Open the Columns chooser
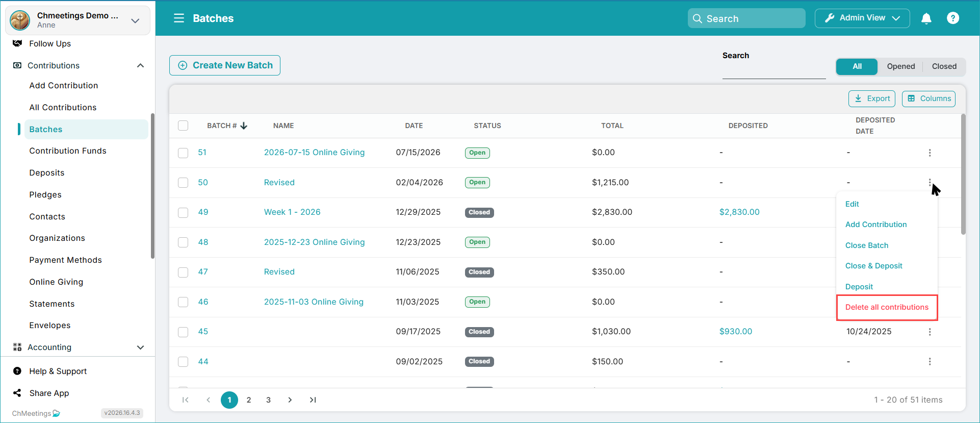This screenshot has height=423, width=980. point(929,98)
